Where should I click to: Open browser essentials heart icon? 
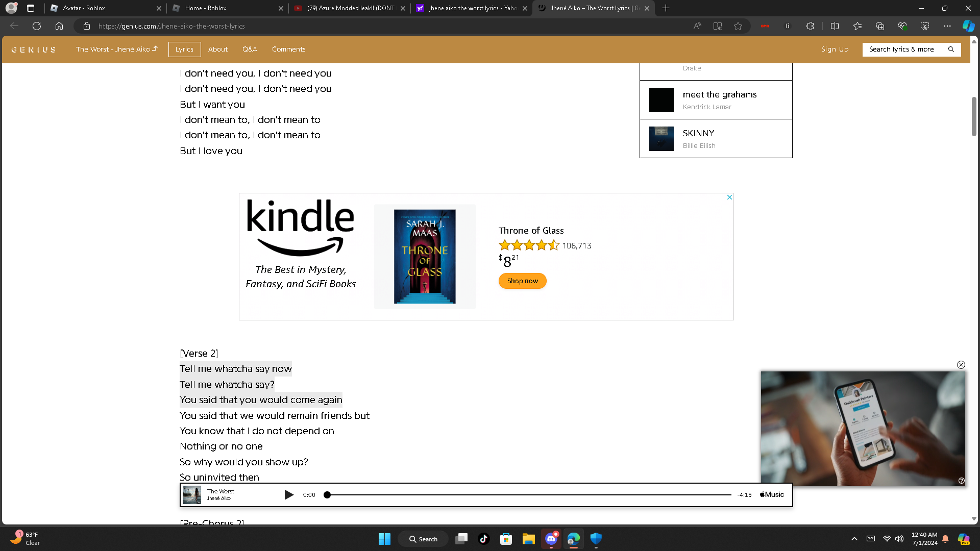(x=902, y=26)
